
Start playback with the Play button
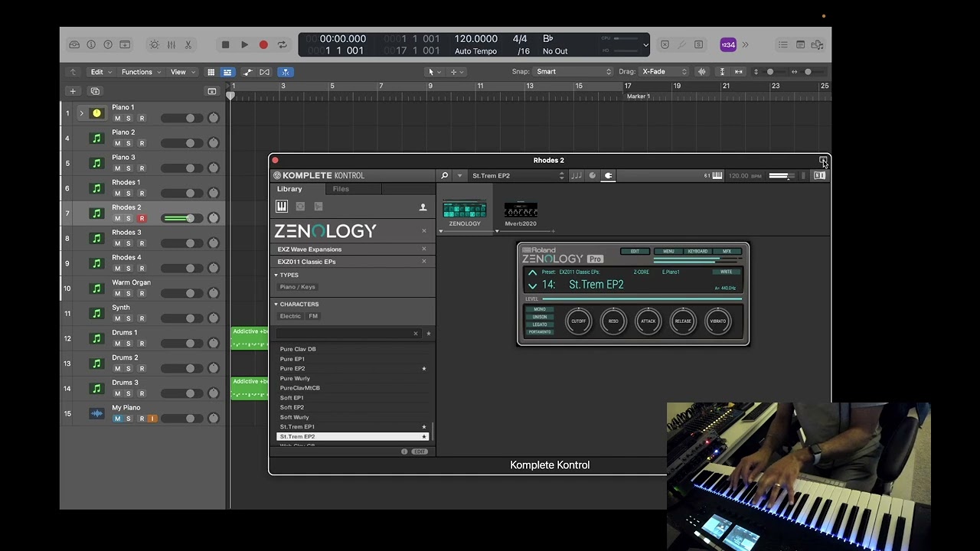(x=244, y=45)
